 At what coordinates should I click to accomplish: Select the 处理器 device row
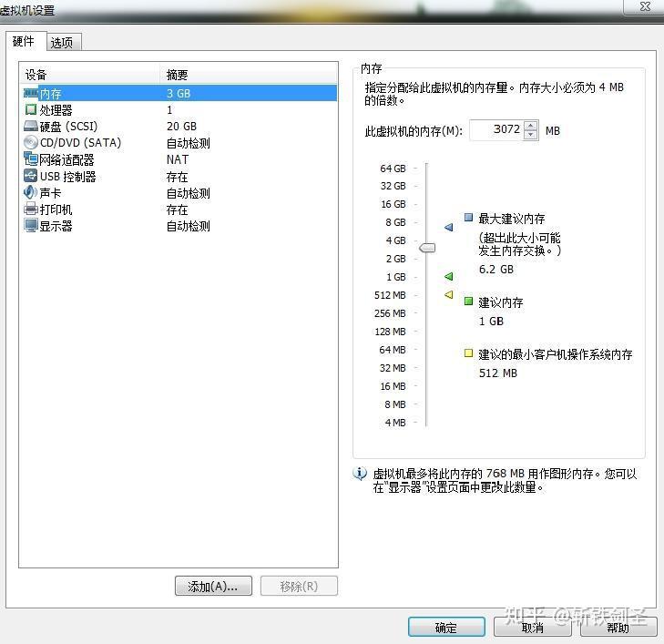click(180, 110)
